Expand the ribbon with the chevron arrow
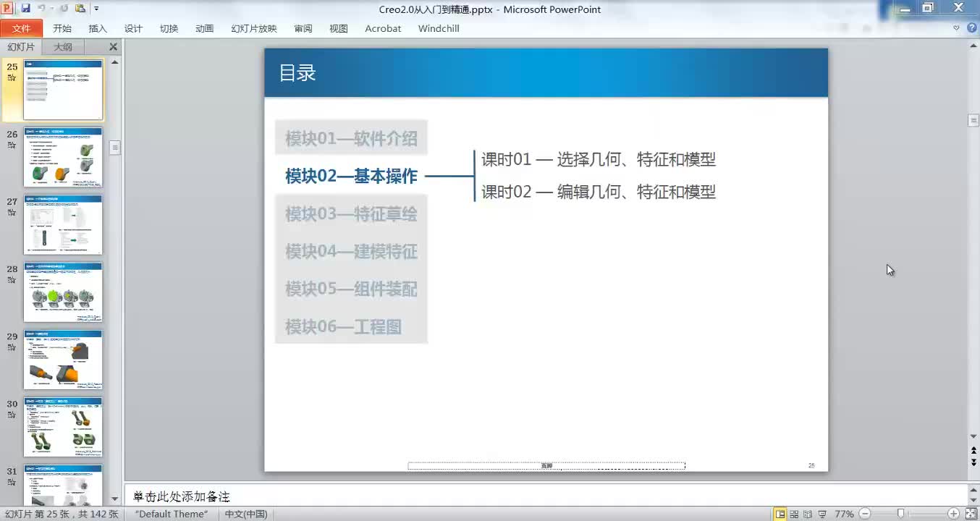The width and height of the screenshot is (980, 521). pyautogui.click(x=956, y=28)
